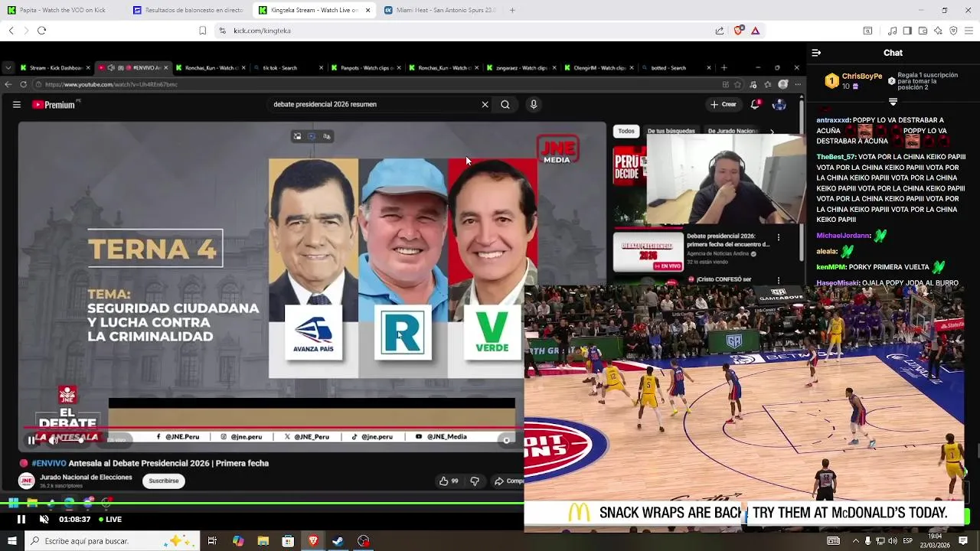Screen dimensions: 980x551
Task: Open Brave Shields lion icon in the address bar
Action: click(738, 31)
